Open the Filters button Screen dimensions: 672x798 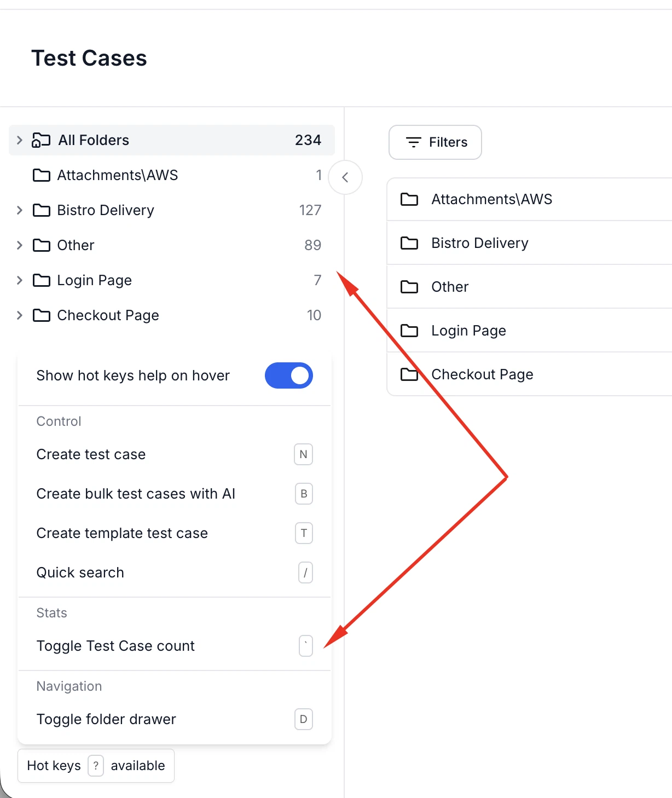click(435, 142)
